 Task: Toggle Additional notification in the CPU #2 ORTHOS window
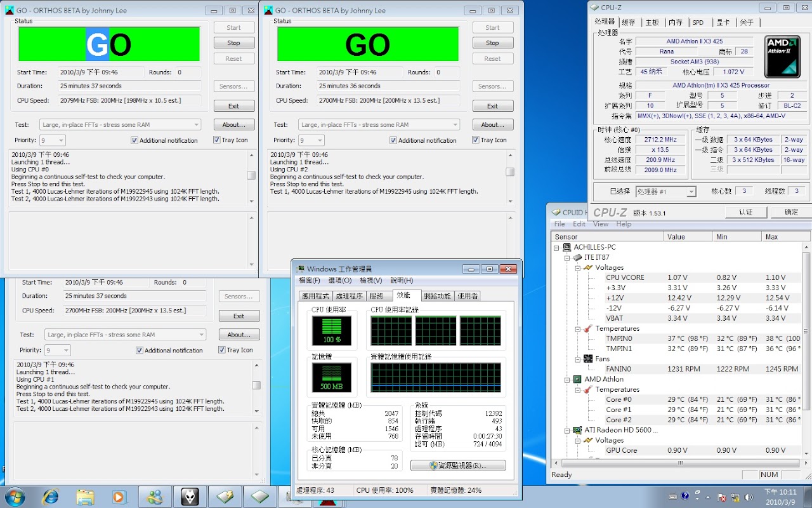pyautogui.click(x=393, y=140)
